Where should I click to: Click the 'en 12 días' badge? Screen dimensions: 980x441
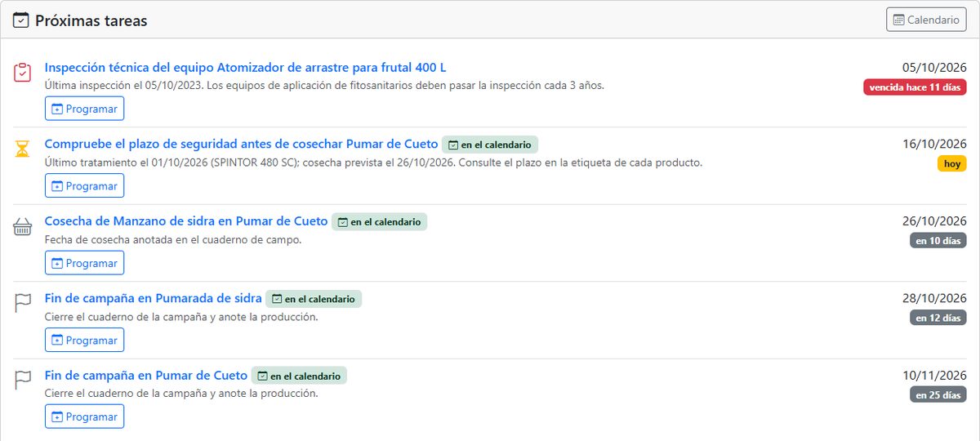tap(938, 318)
